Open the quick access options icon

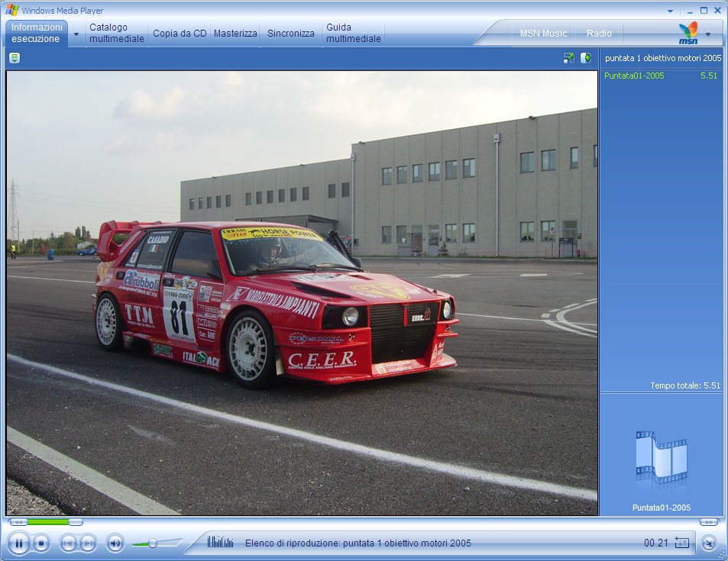pos(15,58)
